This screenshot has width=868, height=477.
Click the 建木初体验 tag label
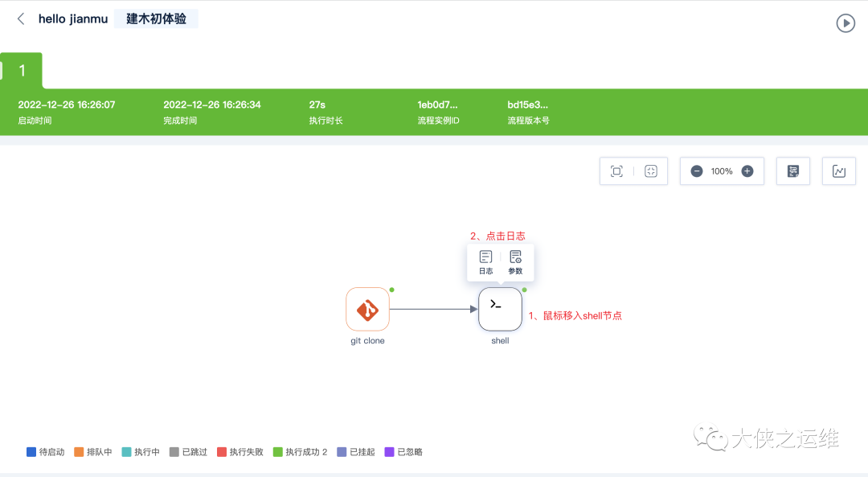click(x=156, y=19)
